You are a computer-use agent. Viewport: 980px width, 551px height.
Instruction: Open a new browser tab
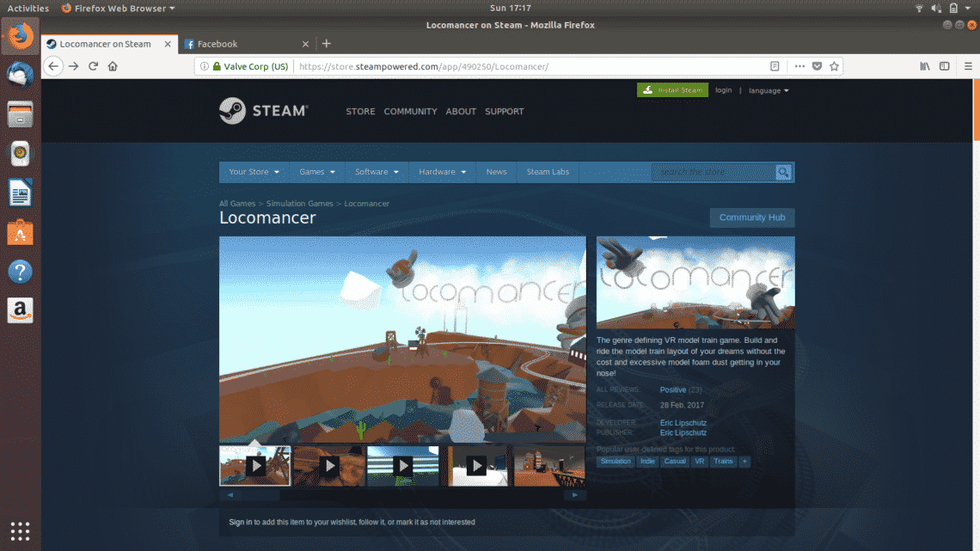click(x=327, y=44)
